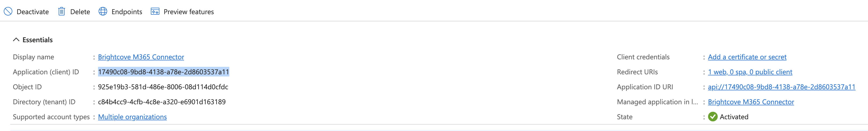868x131 pixels.
Task: Open the Multiple organizations link
Action: point(132,117)
